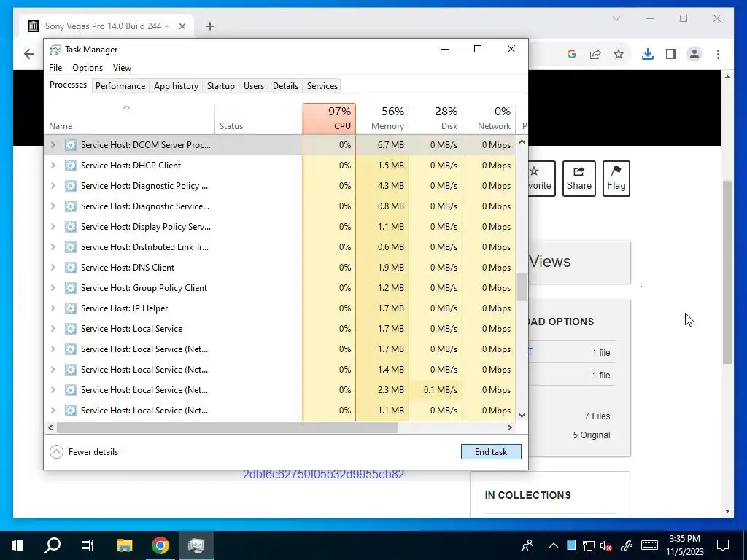
Task: Click the People icon in taskbar
Action: point(527,545)
